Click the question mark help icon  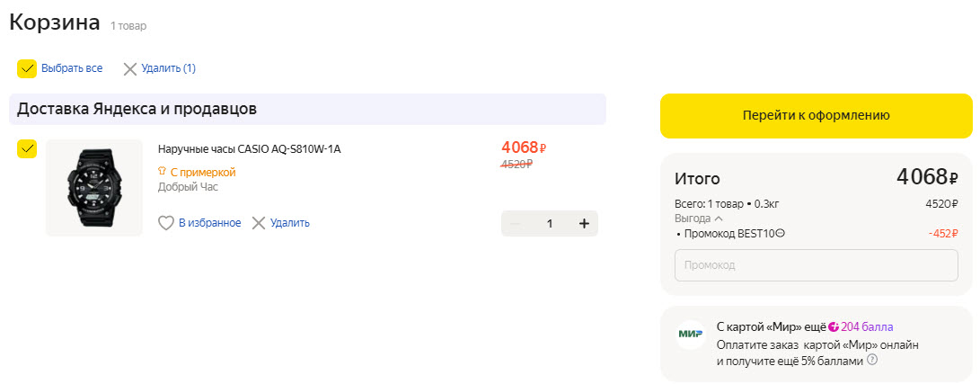pyautogui.click(x=871, y=360)
